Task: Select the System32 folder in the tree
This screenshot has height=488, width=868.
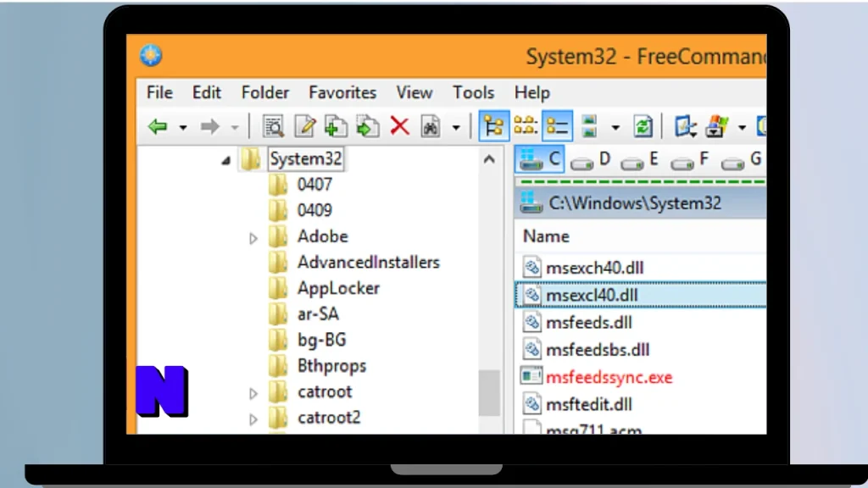Action: coord(305,158)
